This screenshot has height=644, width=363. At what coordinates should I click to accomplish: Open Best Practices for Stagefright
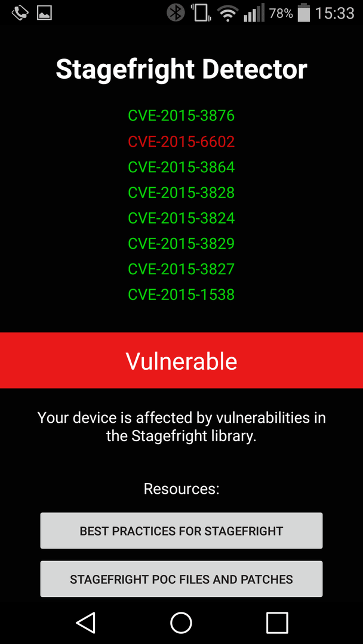[181, 531]
